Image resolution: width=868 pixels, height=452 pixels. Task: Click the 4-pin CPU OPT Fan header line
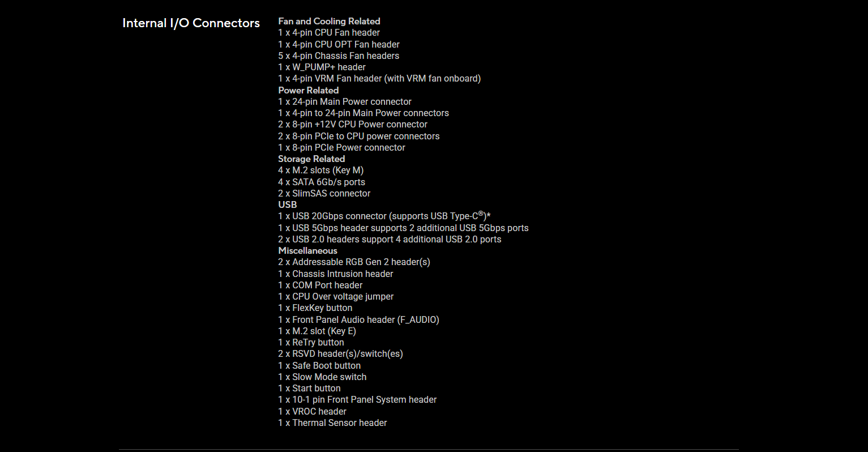tap(339, 44)
